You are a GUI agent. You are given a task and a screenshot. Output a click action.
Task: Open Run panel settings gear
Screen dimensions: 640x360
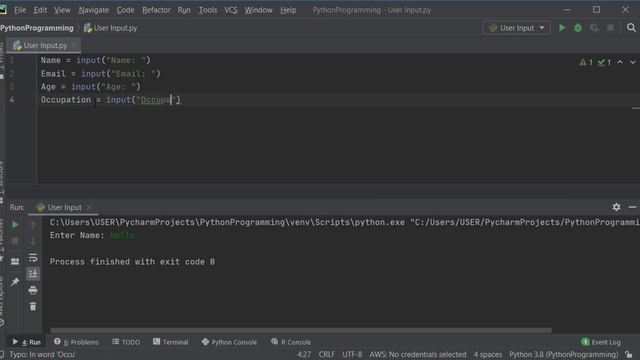pos(616,207)
